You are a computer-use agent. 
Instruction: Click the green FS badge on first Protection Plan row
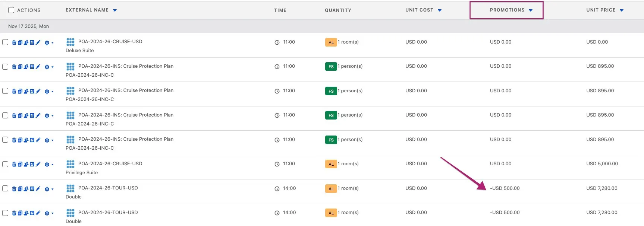[331, 67]
